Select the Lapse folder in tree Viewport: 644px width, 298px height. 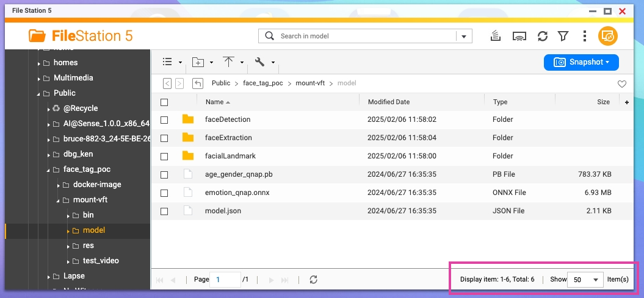click(74, 276)
